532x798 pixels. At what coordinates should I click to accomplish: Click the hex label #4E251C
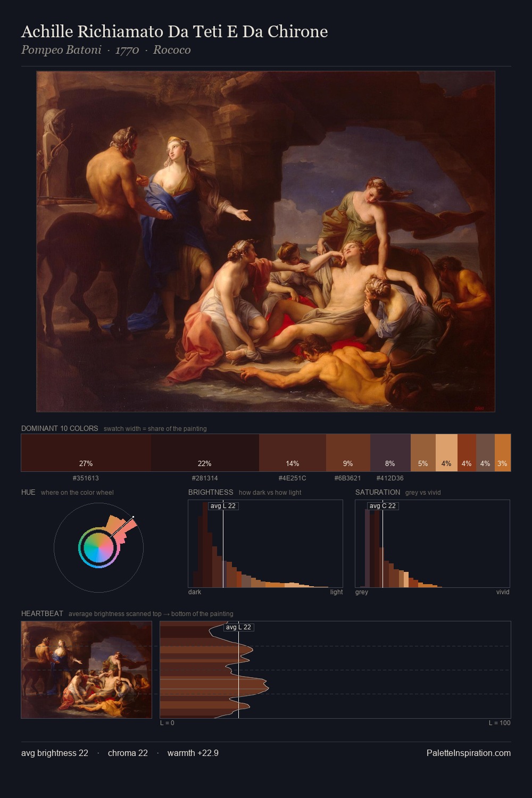[293, 478]
